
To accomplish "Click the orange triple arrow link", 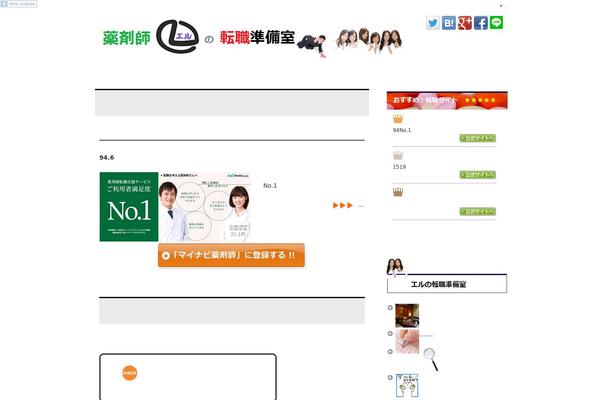I will [342, 206].
